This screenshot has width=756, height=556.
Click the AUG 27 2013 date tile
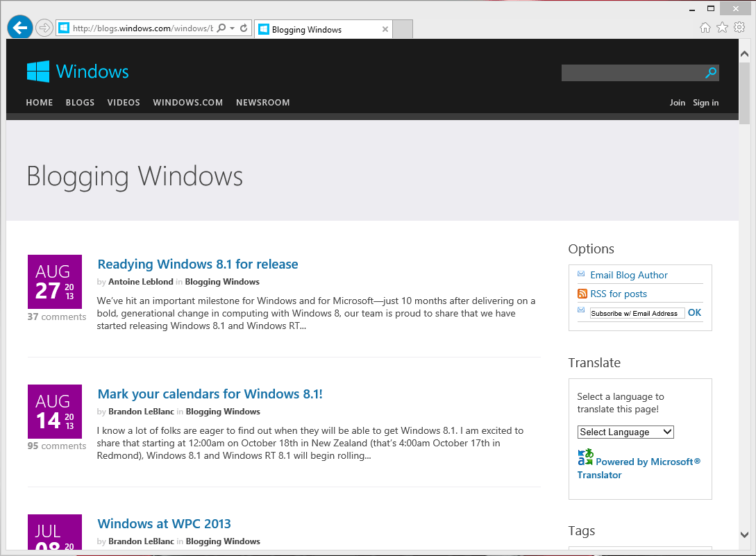55,282
